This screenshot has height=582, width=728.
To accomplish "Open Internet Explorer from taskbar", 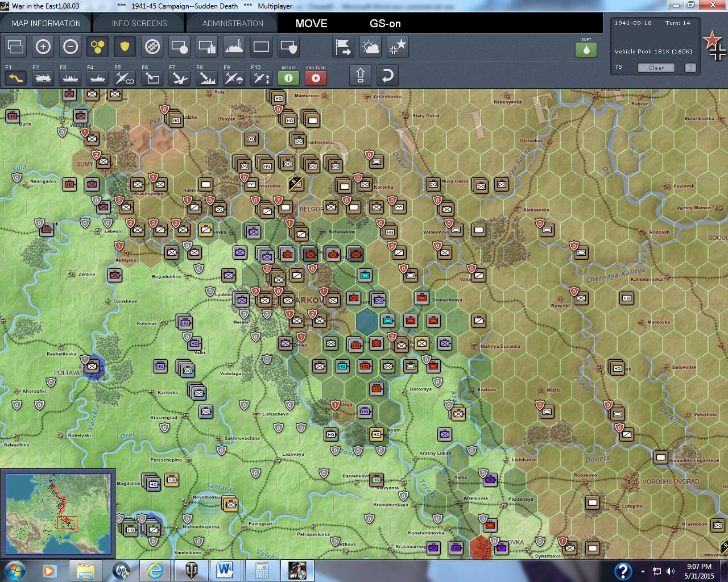I will pyautogui.click(x=156, y=571).
